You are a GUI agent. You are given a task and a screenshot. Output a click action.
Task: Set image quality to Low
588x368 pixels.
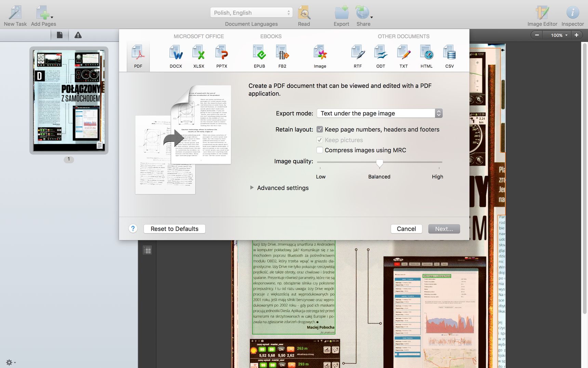pos(321,177)
